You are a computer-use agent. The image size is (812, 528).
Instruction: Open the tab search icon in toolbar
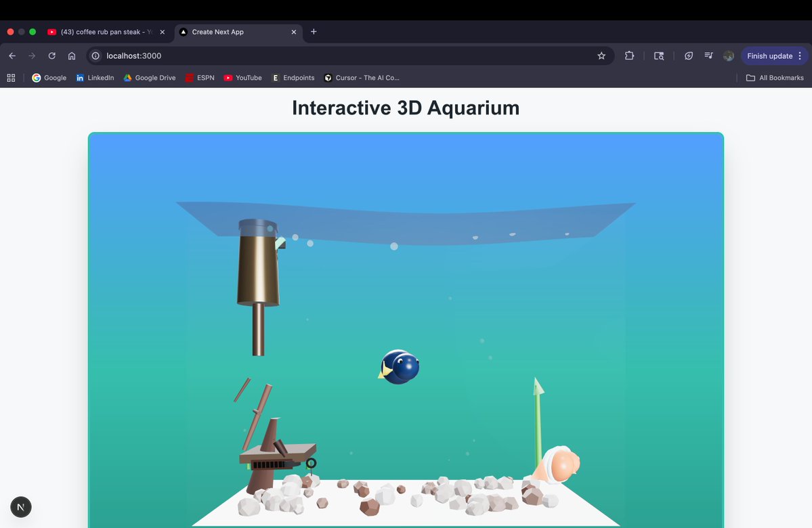pyautogui.click(x=659, y=56)
